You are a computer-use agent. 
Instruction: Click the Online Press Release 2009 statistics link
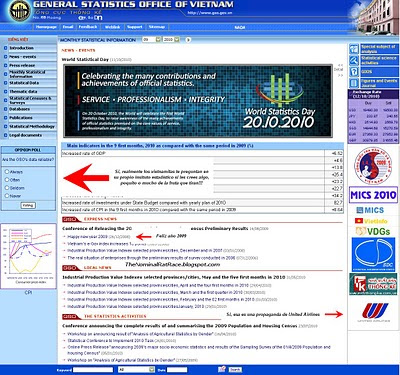(x=199, y=350)
